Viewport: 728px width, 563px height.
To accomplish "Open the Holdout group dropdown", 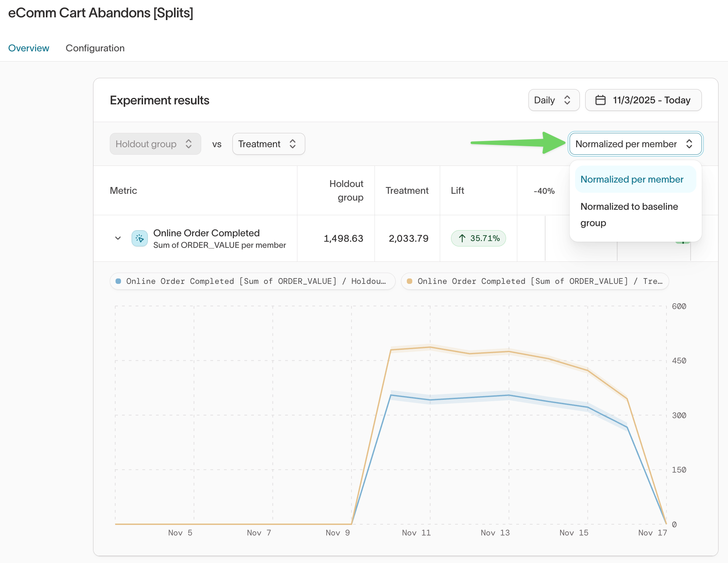I will click(155, 144).
